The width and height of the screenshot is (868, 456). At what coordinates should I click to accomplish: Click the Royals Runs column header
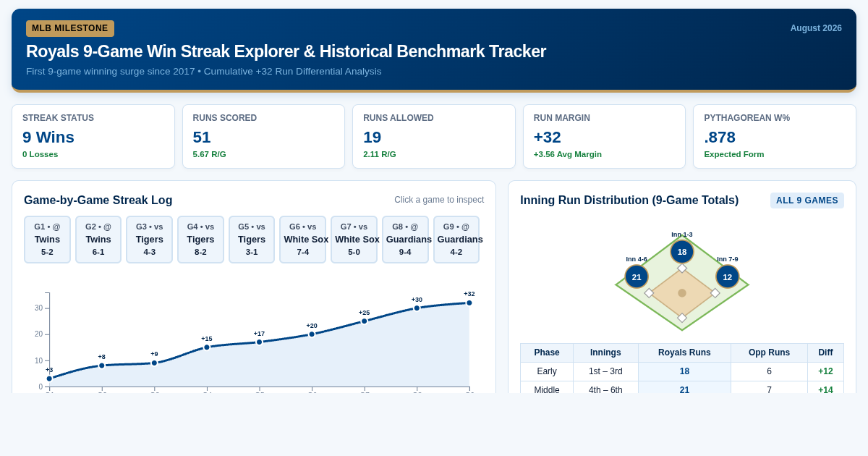click(684, 352)
